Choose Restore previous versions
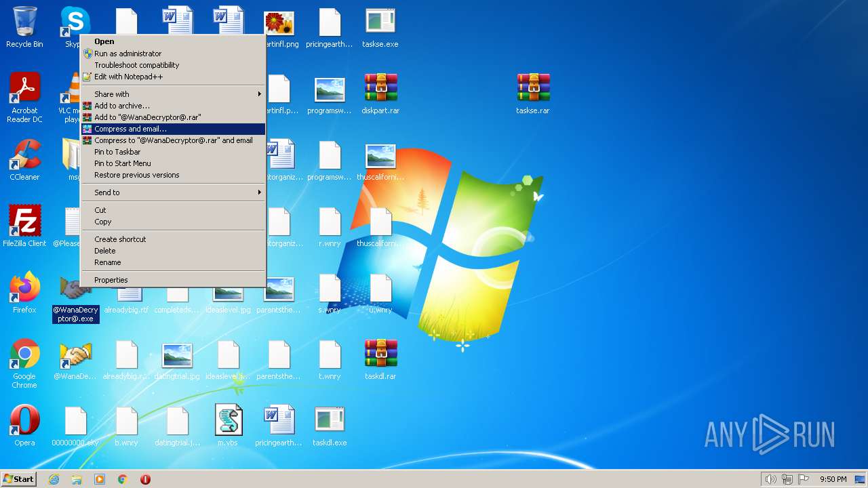868x488 pixels. click(x=173, y=175)
